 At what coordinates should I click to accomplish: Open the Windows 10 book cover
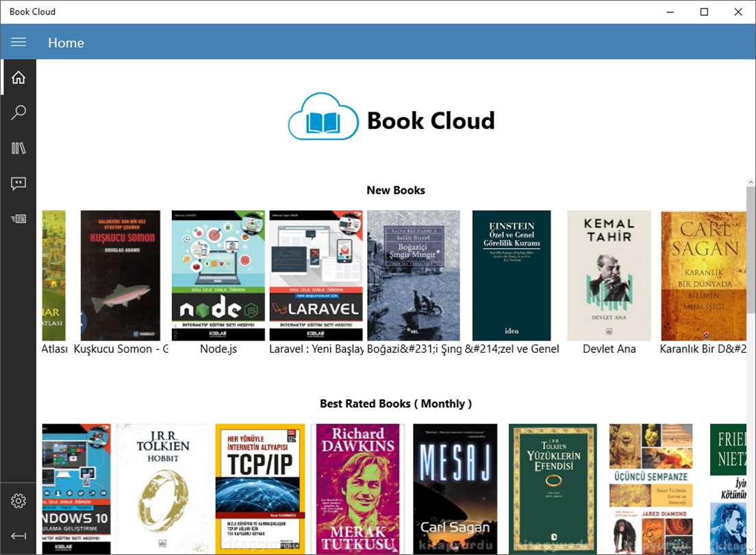coord(76,489)
